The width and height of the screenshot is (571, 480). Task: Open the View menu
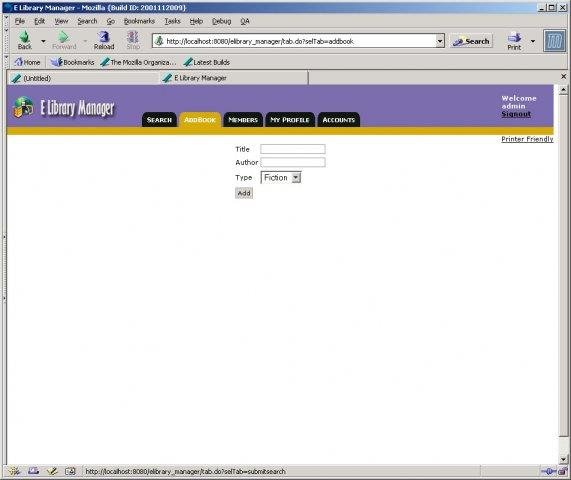(61, 21)
